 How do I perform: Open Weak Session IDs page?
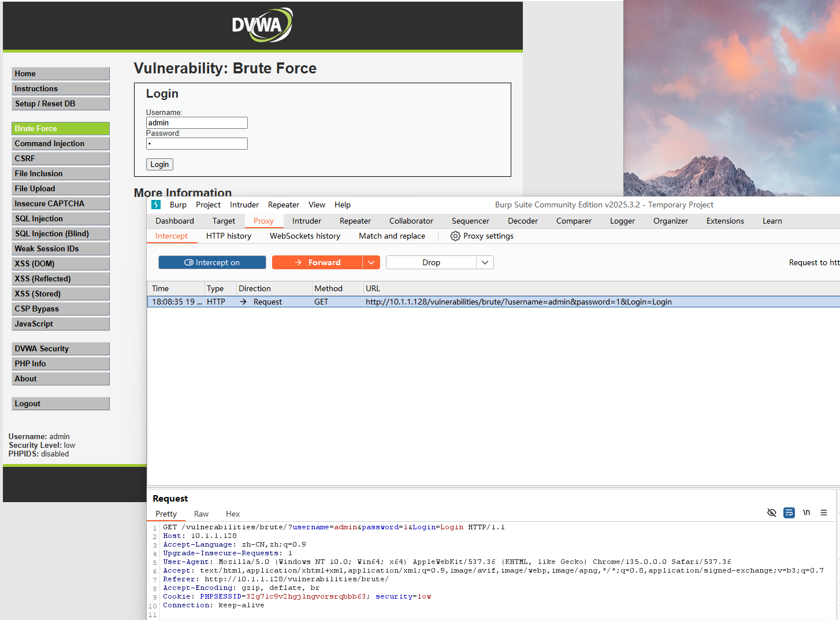(x=61, y=248)
